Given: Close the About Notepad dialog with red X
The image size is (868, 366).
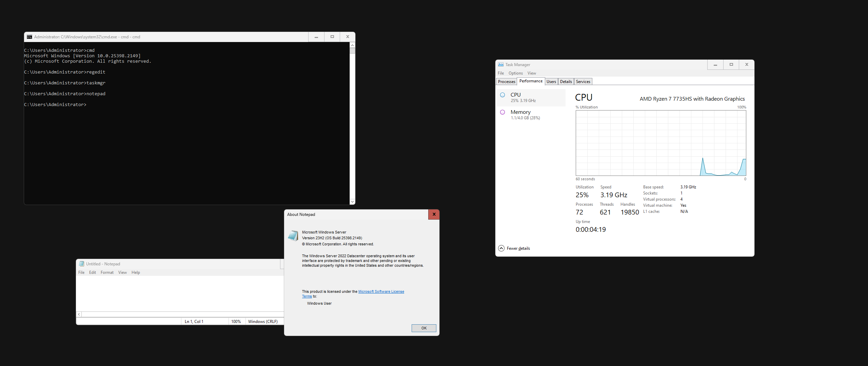Looking at the screenshot, I should (434, 214).
